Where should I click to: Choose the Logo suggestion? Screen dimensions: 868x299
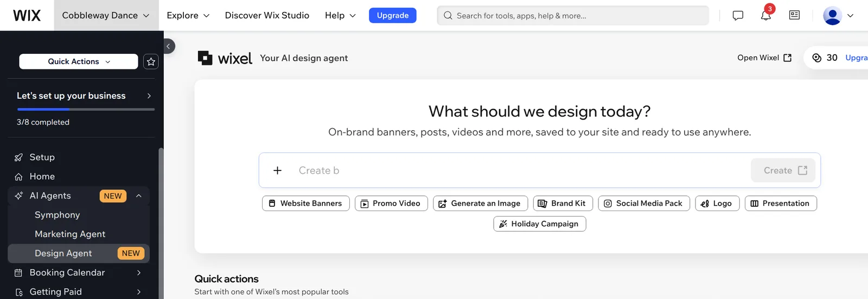click(x=717, y=203)
